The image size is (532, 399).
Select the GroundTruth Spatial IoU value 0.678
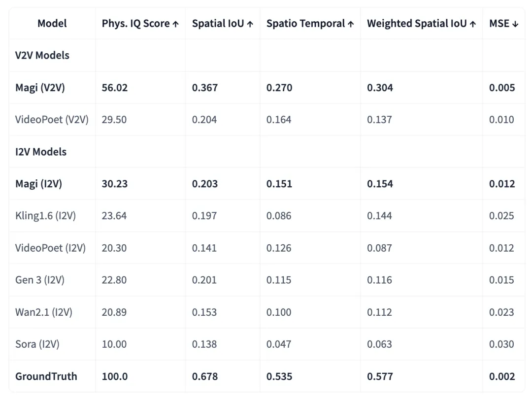click(x=204, y=376)
